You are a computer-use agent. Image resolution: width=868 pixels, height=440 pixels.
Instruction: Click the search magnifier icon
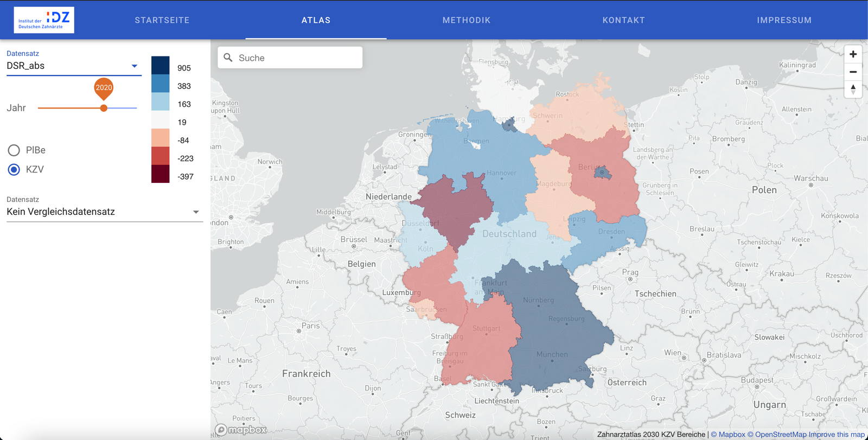pos(228,58)
